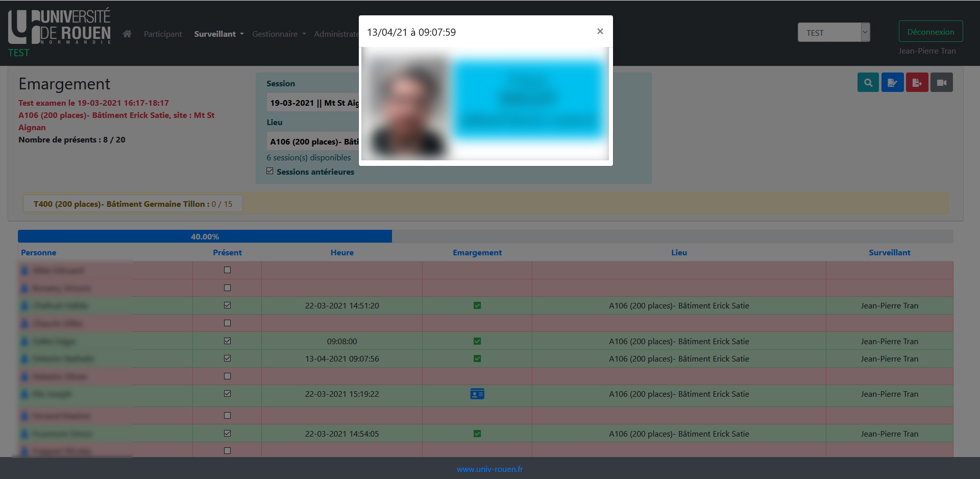980x479 pixels.
Task: Open the TEST select box in header
Action: tap(833, 33)
